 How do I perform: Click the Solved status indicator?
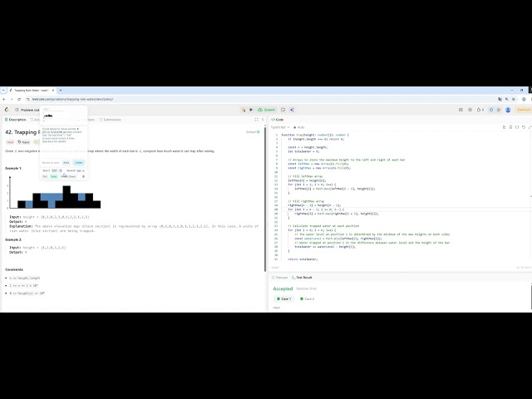click(253, 132)
